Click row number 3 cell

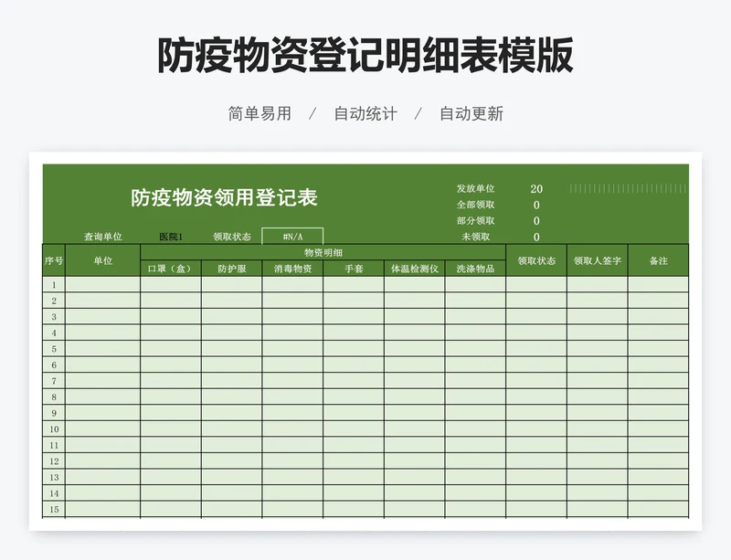tap(54, 317)
